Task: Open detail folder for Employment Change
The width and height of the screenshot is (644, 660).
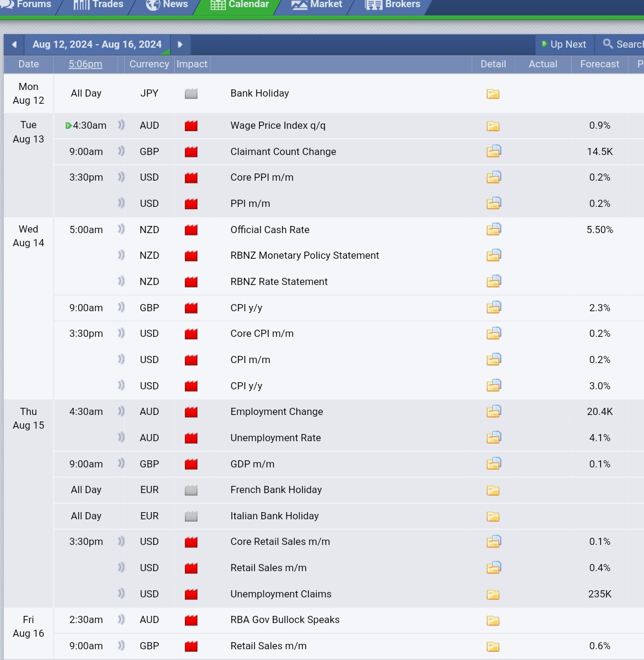Action: 494,411
